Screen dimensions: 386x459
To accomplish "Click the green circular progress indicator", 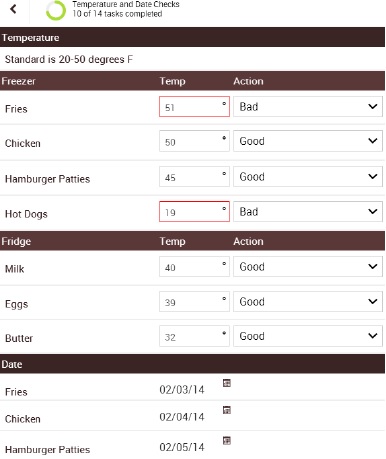I will coord(56,10).
